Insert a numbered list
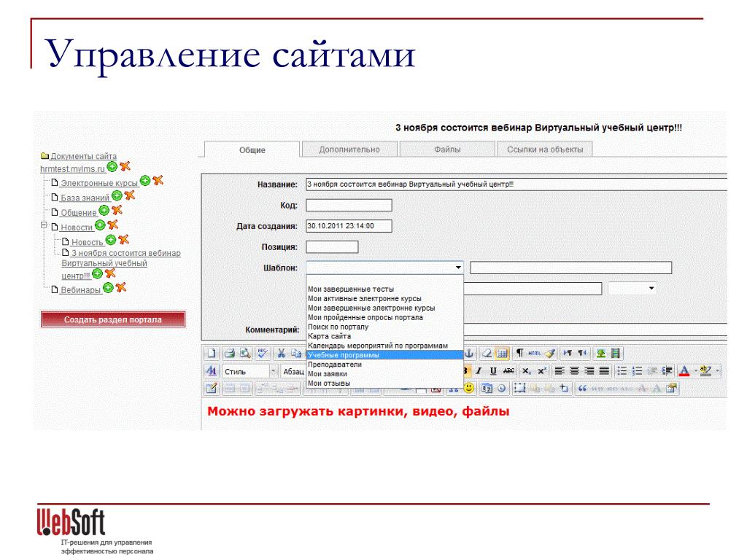Image resolution: width=747 pixels, height=560 pixels. [637, 371]
